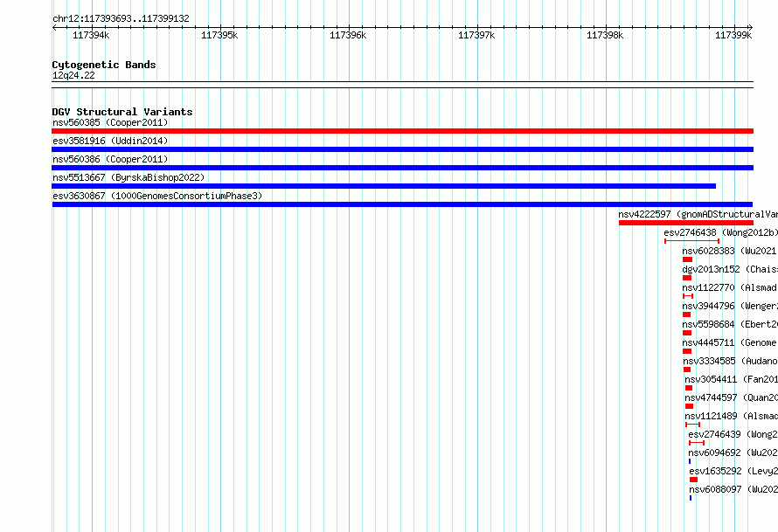
Task: Open the nsv4445711 Genome label
Action: click(729, 342)
